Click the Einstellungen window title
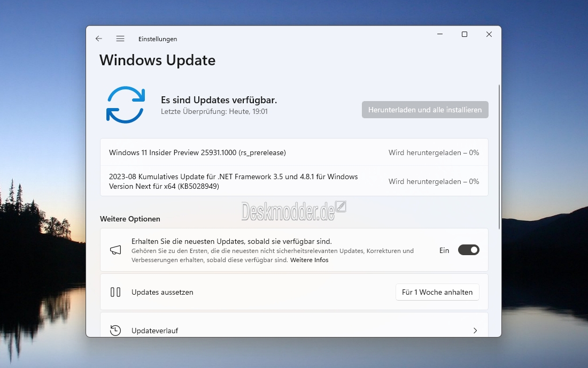The height and width of the screenshot is (368, 588). click(x=158, y=39)
